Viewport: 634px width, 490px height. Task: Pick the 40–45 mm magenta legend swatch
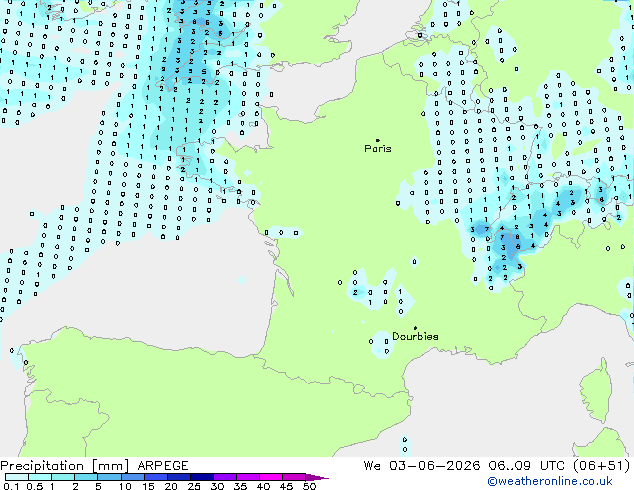point(271,477)
